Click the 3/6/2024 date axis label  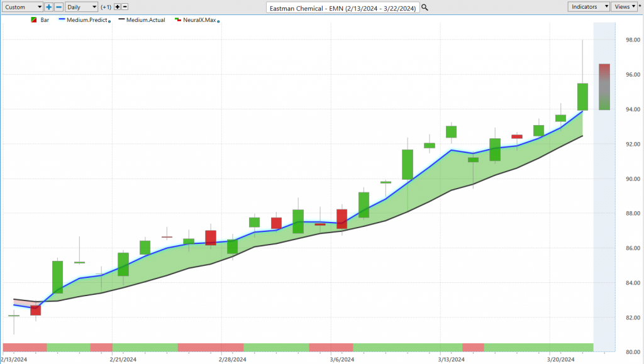[x=341, y=360]
